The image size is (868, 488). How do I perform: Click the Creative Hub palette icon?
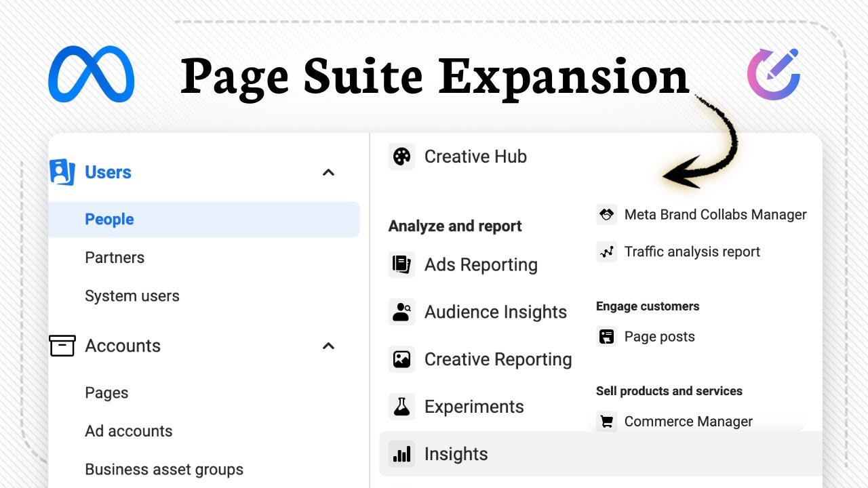pyautogui.click(x=401, y=157)
